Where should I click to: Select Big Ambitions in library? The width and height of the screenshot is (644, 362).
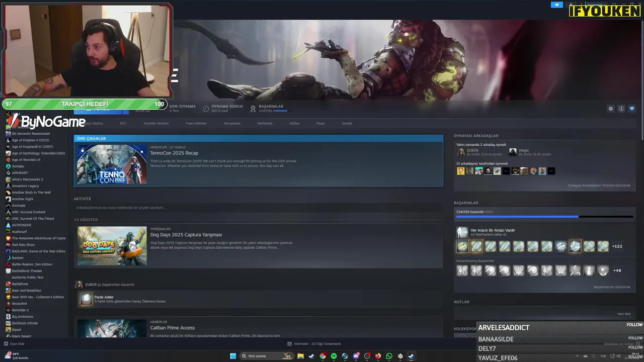pyautogui.click(x=23, y=317)
